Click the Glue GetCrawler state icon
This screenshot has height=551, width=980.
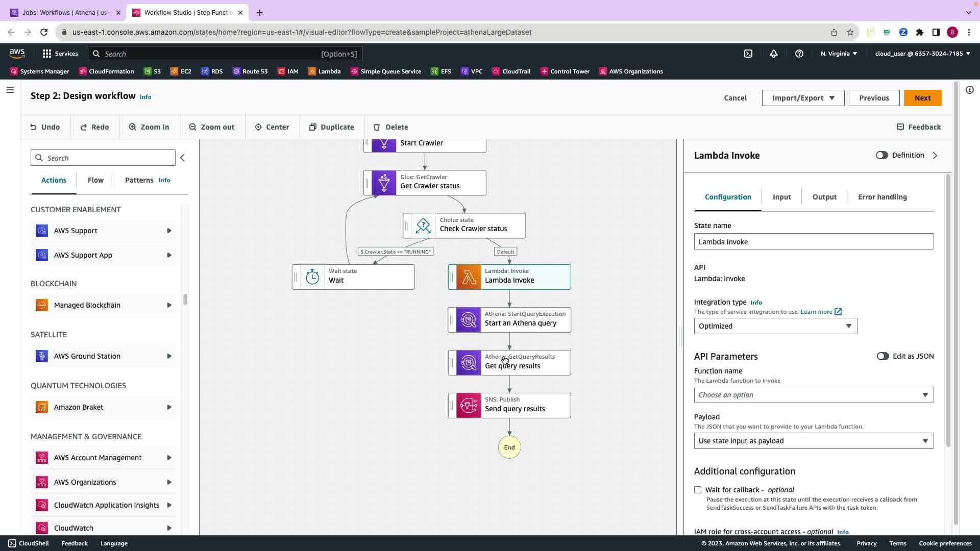click(384, 183)
